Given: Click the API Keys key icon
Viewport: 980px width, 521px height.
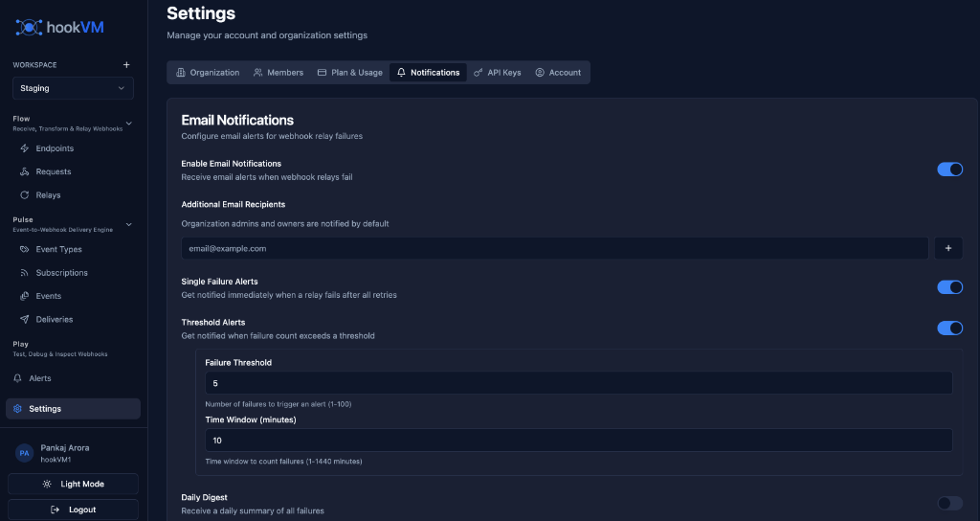Looking at the screenshot, I should [x=479, y=73].
